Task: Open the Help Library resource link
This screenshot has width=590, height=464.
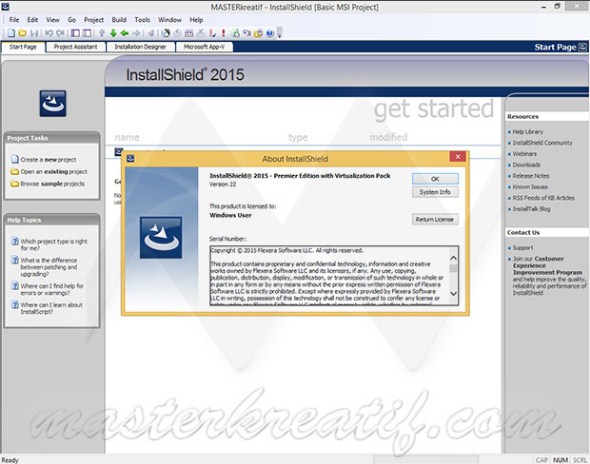Action: [528, 132]
